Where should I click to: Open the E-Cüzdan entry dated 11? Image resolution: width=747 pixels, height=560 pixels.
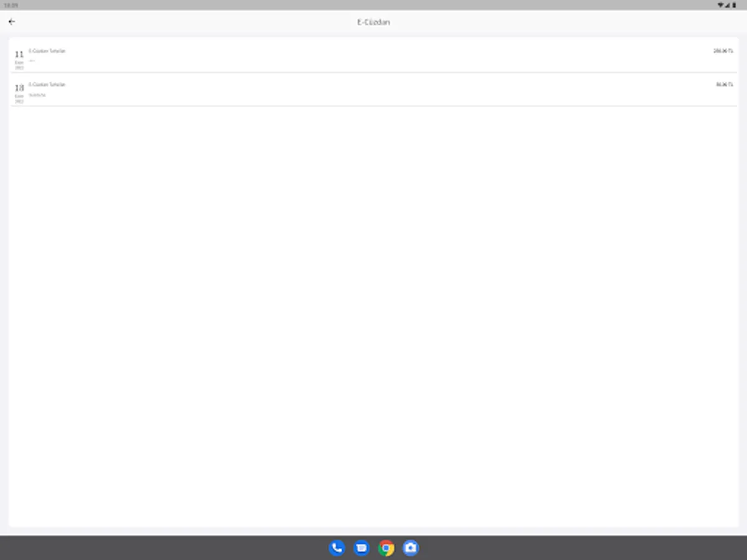click(374, 57)
